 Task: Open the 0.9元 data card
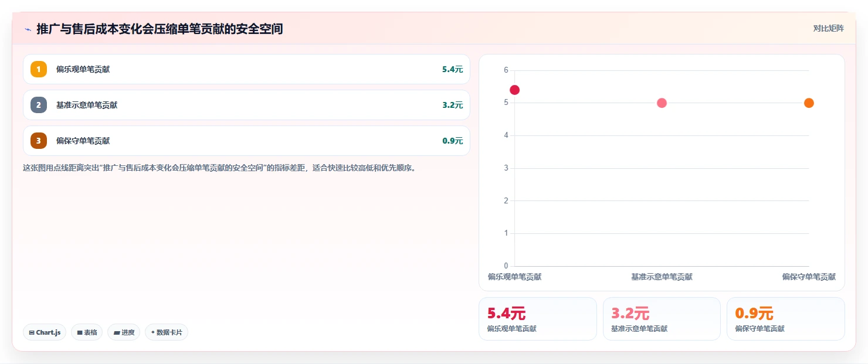click(x=786, y=319)
